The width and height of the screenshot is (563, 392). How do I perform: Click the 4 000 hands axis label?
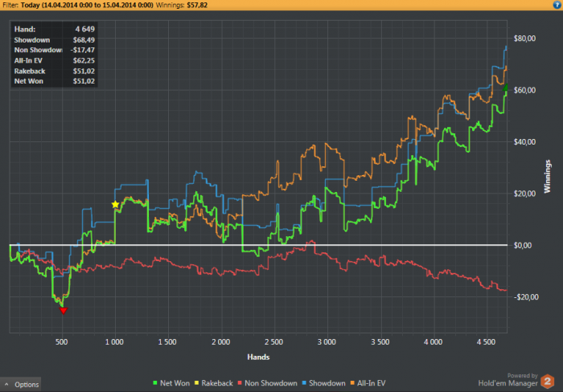[x=433, y=341]
